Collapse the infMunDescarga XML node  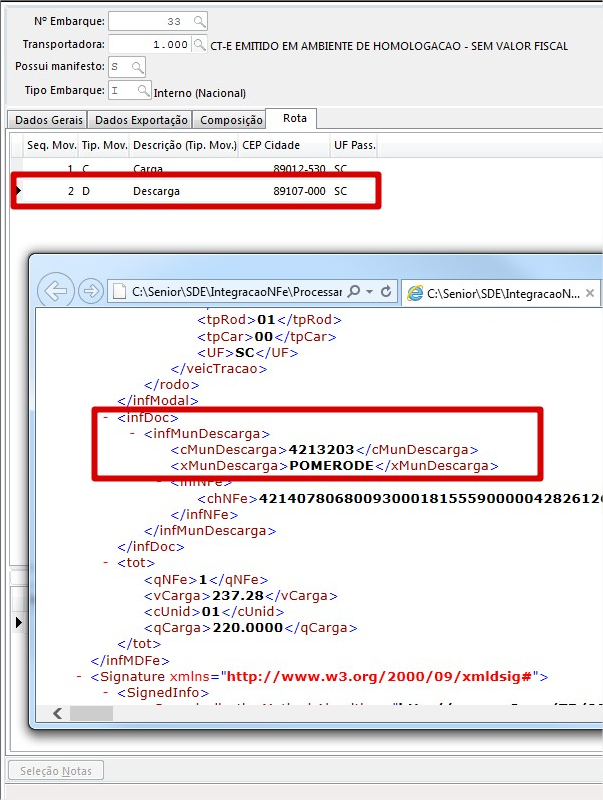click(x=133, y=434)
